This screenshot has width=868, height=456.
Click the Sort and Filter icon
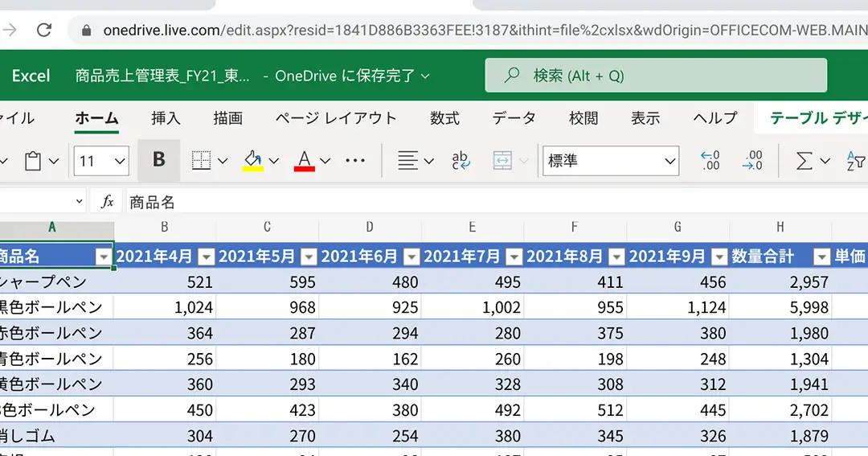point(856,161)
